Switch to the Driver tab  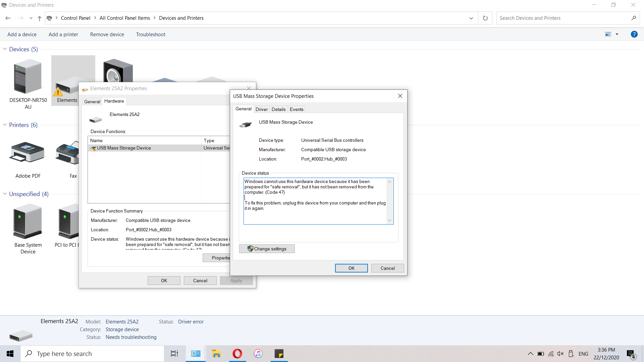[261, 109]
